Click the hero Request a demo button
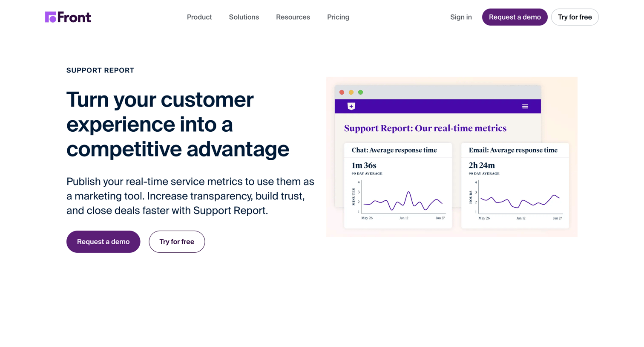The image size is (644, 347). (103, 242)
